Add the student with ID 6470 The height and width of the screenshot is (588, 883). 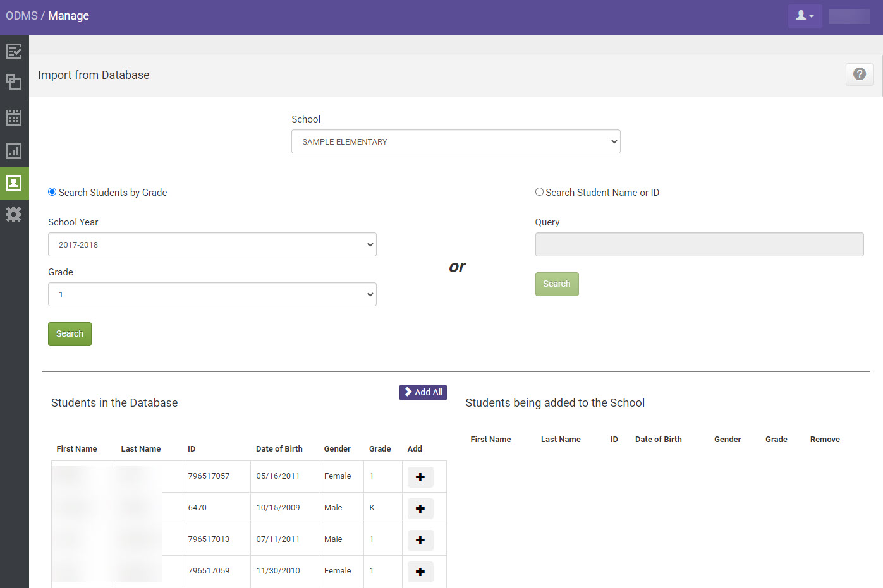click(x=420, y=508)
